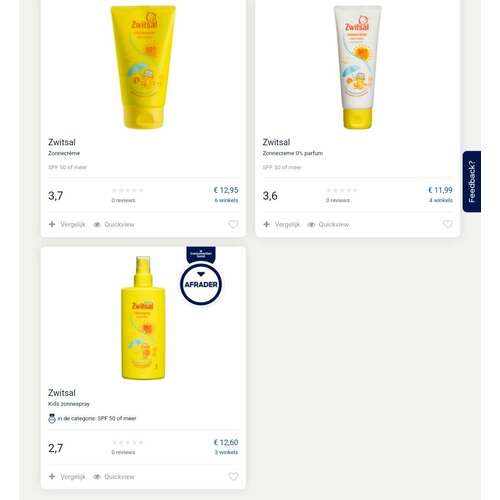Click the Afrader badge on Kids zonnespray
Screen dimensions: 500x500
tap(201, 284)
